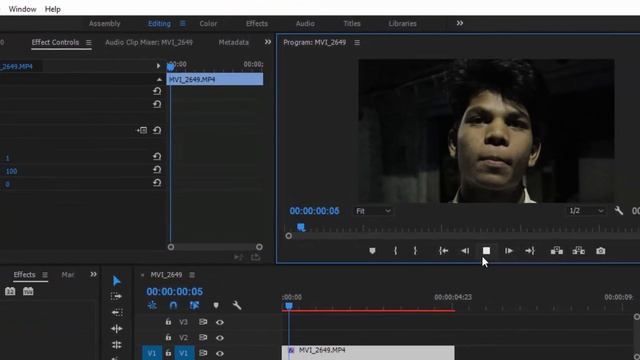Click Program monitor timecode 00:00:00:05
The image size is (640, 360).
pyautogui.click(x=314, y=211)
